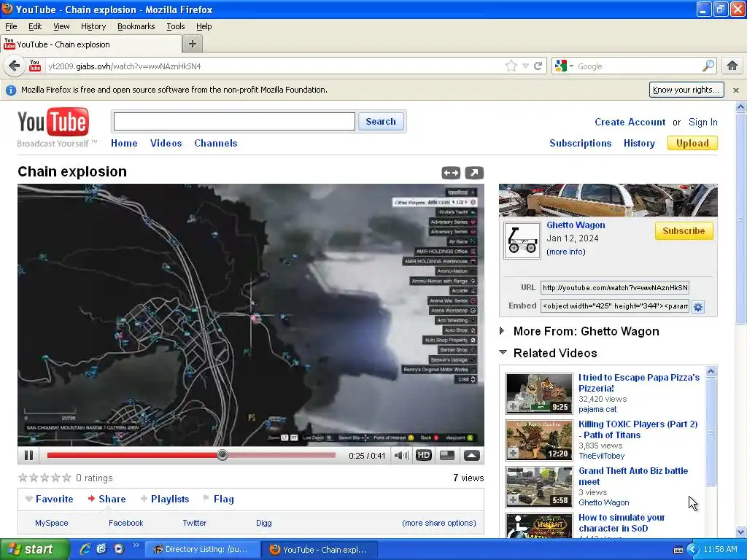This screenshot has width=747, height=560.
Task: Open video in pop-out window icon
Action: tap(474, 173)
